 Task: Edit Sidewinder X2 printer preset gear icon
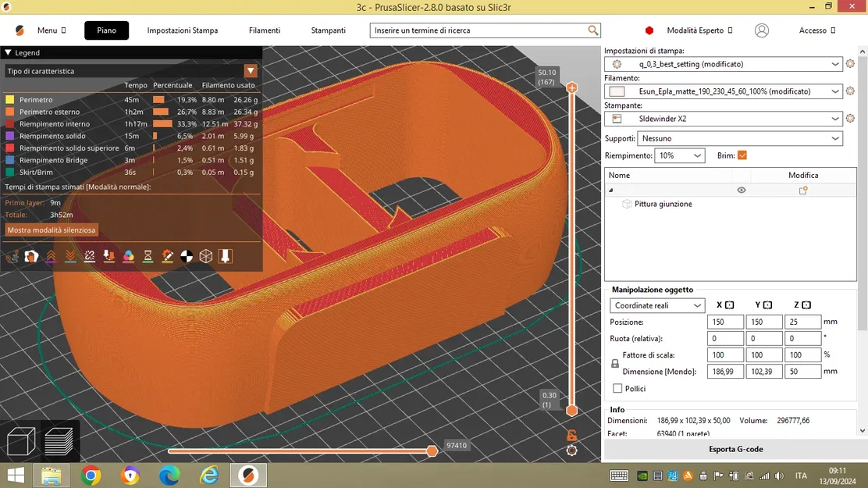pos(850,118)
